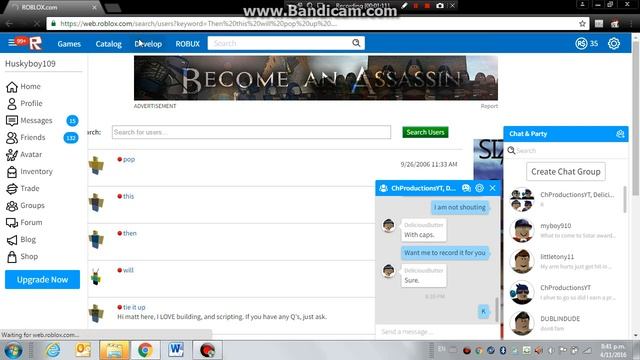Click the chat list scrollbar

click(624, 199)
